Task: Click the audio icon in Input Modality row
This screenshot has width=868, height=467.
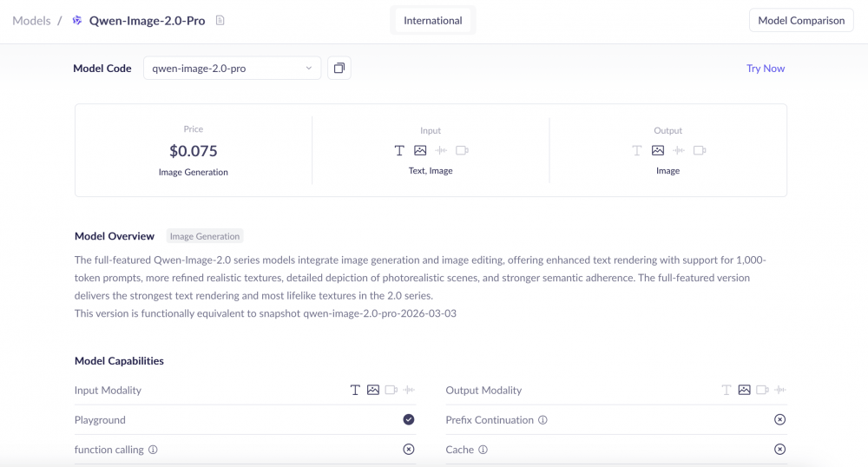Action: 409,390
